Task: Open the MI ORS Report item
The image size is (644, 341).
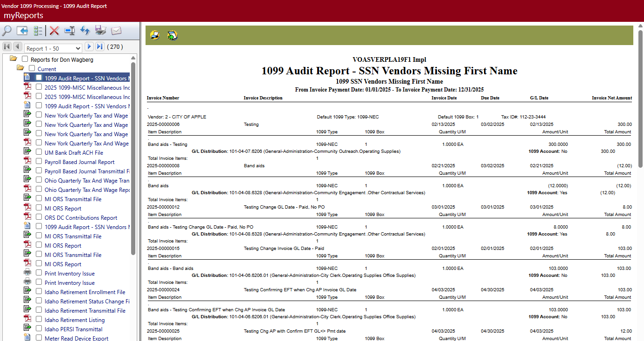Action: (x=63, y=209)
